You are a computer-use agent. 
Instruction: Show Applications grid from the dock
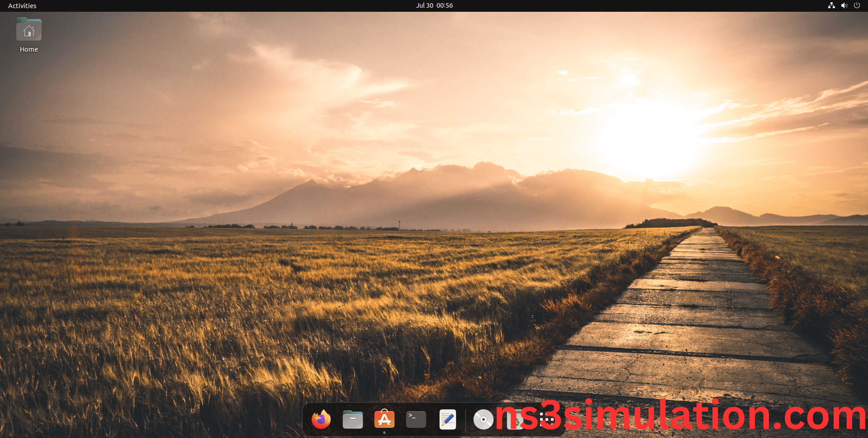(x=547, y=419)
